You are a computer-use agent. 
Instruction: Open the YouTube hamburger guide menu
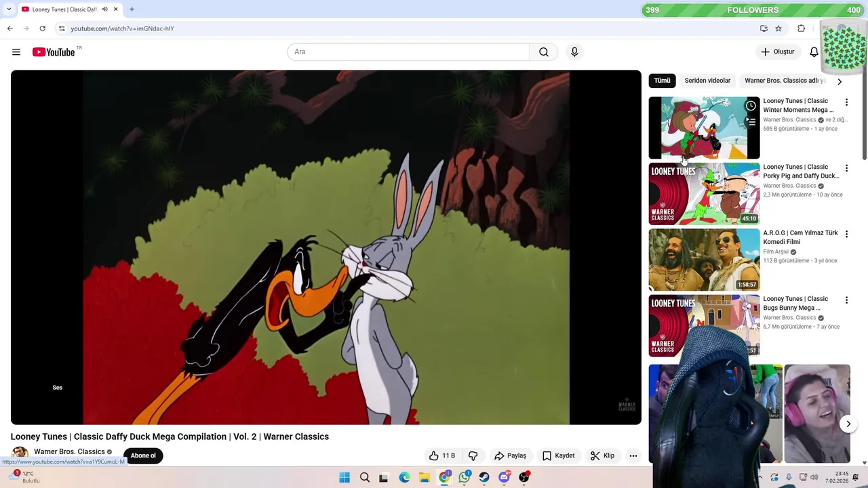tap(16, 52)
